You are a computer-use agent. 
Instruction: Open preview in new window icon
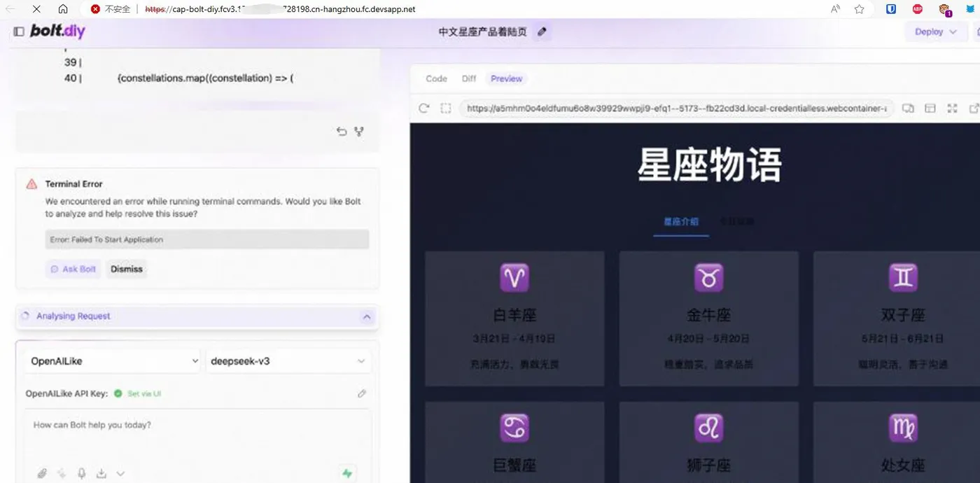[974, 108]
